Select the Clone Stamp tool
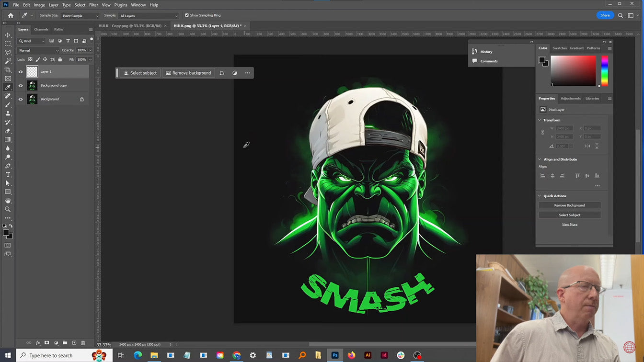The width and height of the screenshot is (644, 362). (8, 113)
